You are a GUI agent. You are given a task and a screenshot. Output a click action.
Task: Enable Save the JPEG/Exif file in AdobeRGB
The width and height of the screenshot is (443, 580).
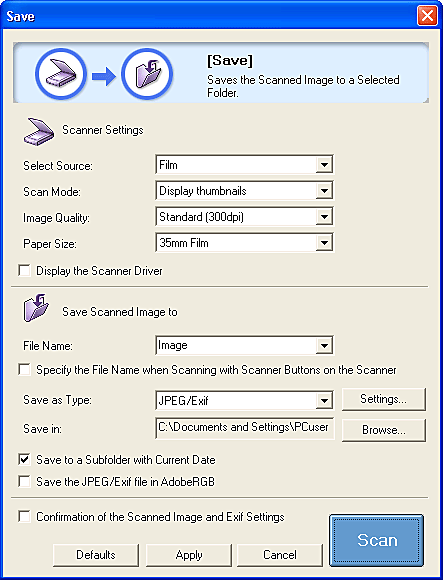point(24,481)
